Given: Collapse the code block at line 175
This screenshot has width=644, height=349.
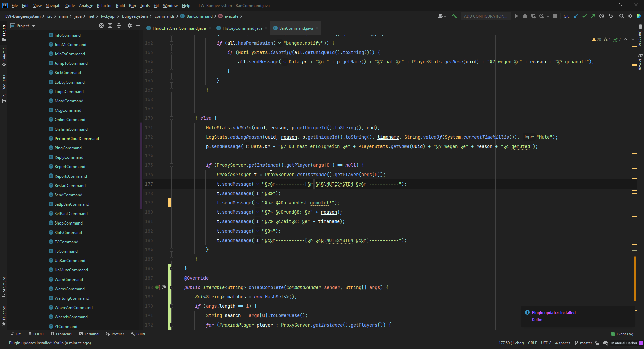Looking at the screenshot, I should click(x=171, y=165).
